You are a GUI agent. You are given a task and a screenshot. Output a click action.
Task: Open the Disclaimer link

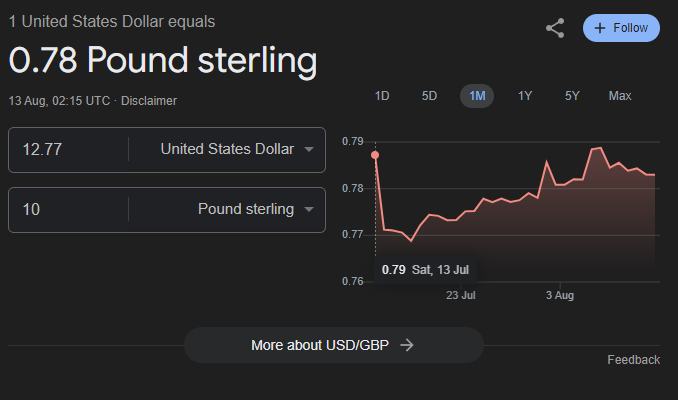[x=149, y=101]
